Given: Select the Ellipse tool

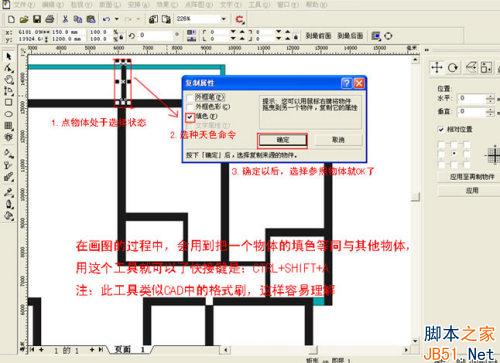Looking at the screenshot, I should tap(9, 114).
